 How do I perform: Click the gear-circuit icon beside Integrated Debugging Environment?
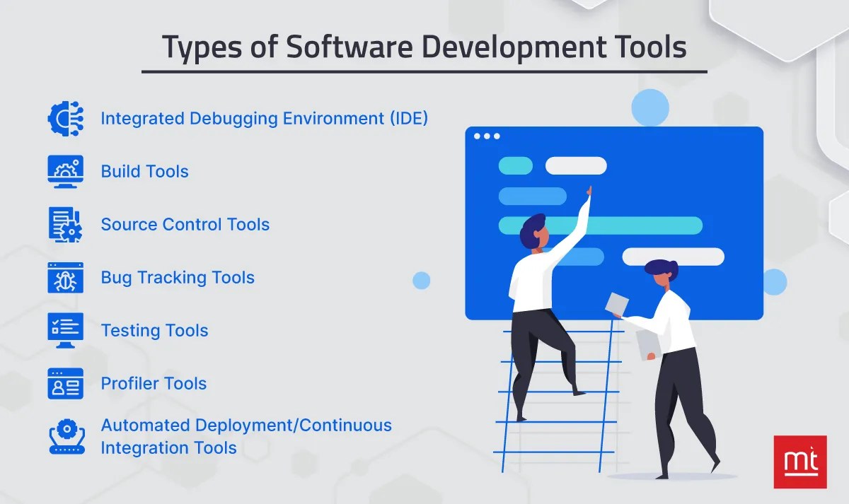(65, 118)
